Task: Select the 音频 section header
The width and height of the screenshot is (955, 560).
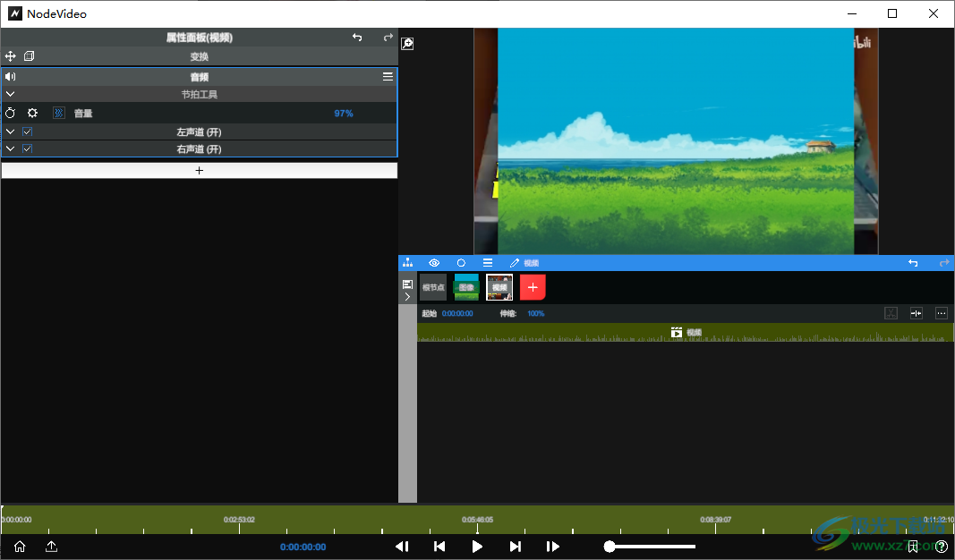Action: pos(200,77)
